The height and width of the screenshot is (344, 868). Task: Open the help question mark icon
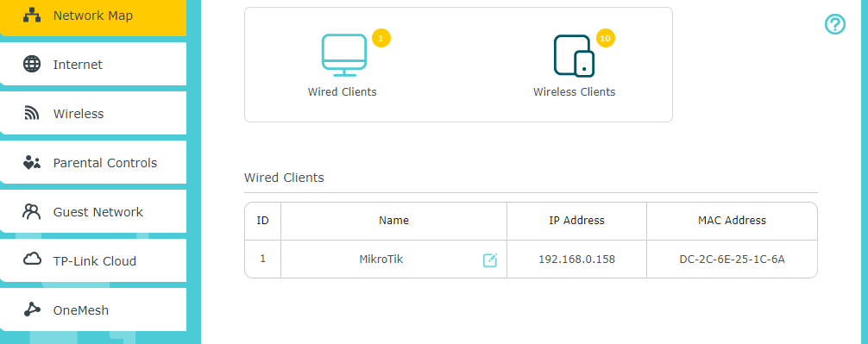coord(835,24)
